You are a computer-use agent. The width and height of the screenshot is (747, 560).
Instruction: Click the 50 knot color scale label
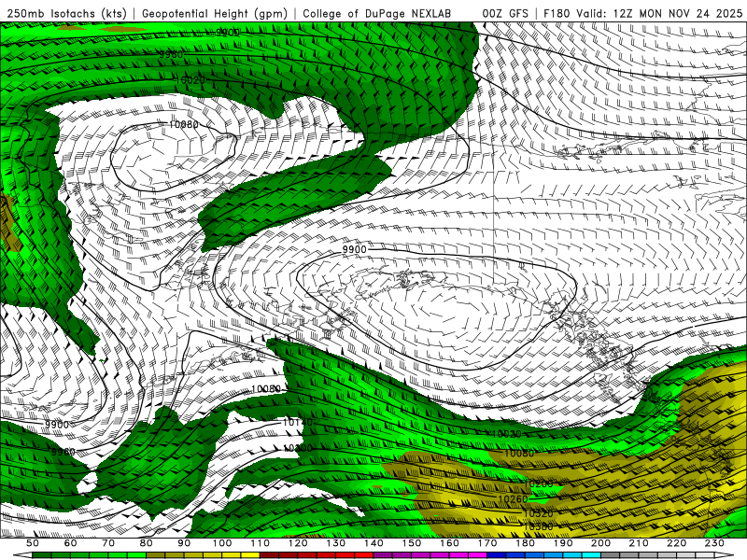tap(33, 543)
